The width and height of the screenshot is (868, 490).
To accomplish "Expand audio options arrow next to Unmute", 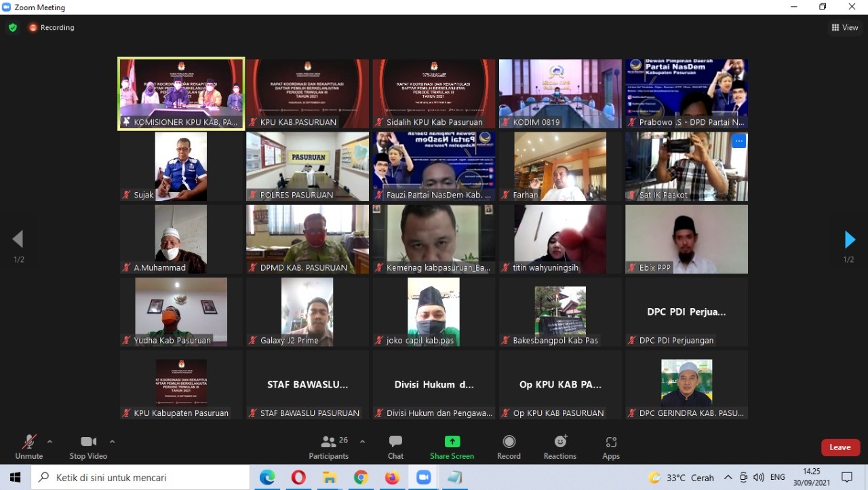I will click(50, 442).
